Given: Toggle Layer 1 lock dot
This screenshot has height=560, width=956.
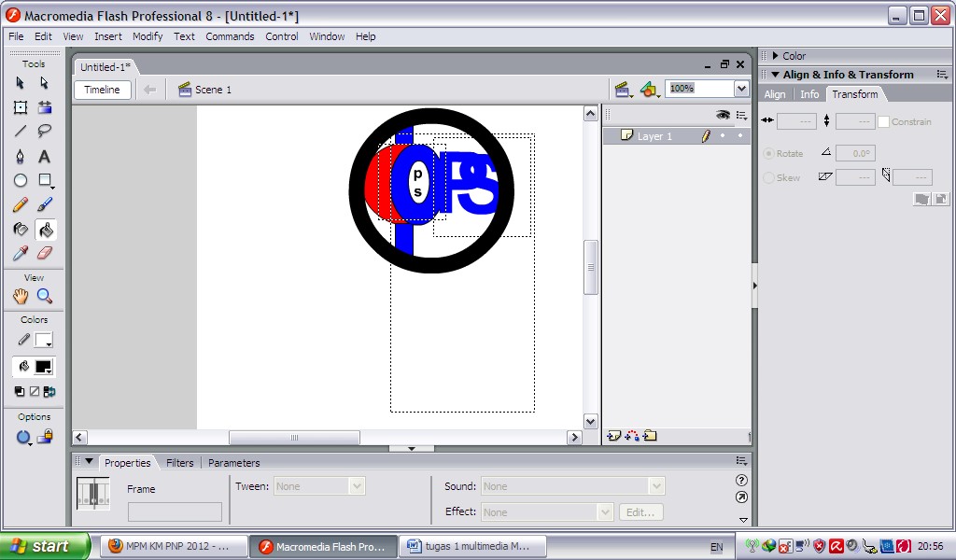Looking at the screenshot, I should (740, 135).
